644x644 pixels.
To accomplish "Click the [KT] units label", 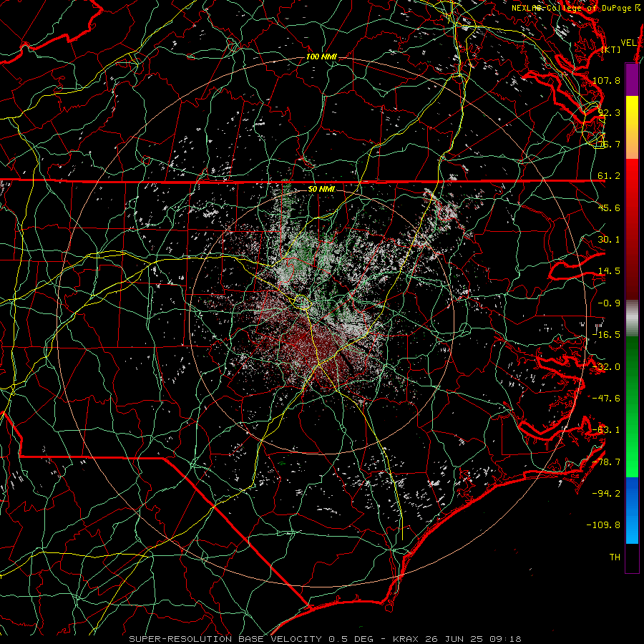I will click(x=611, y=49).
